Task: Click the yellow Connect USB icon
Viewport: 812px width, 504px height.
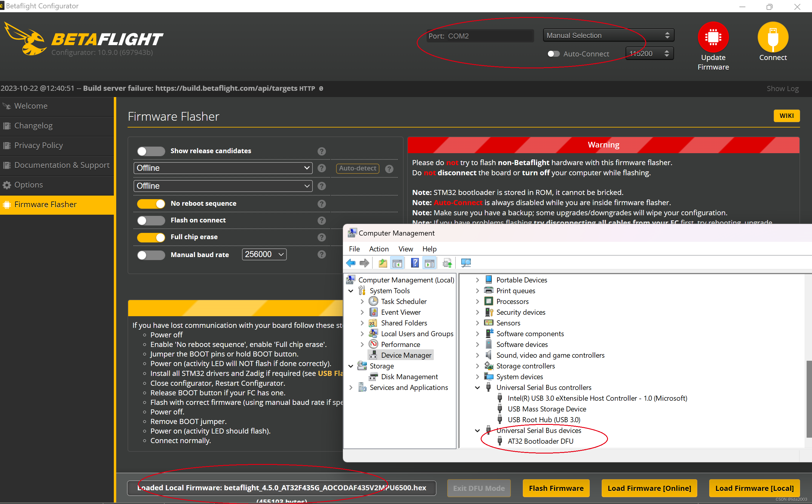Action: tap(773, 37)
